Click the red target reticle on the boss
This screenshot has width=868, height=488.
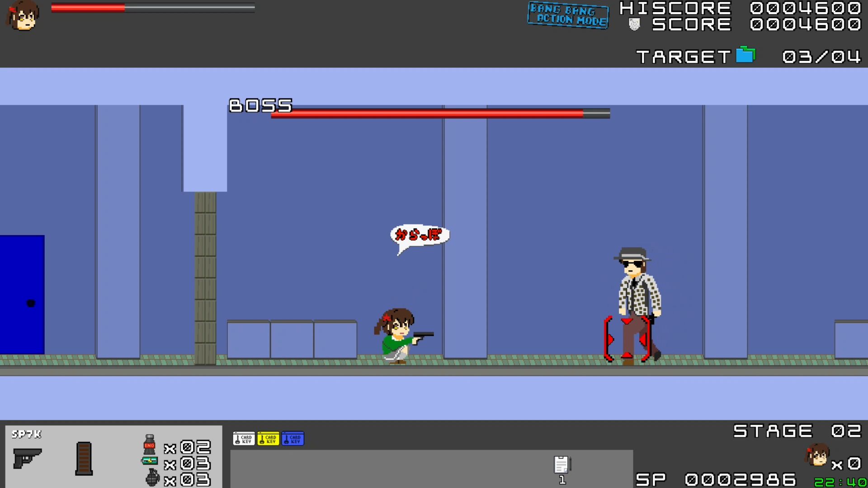pos(627,339)
